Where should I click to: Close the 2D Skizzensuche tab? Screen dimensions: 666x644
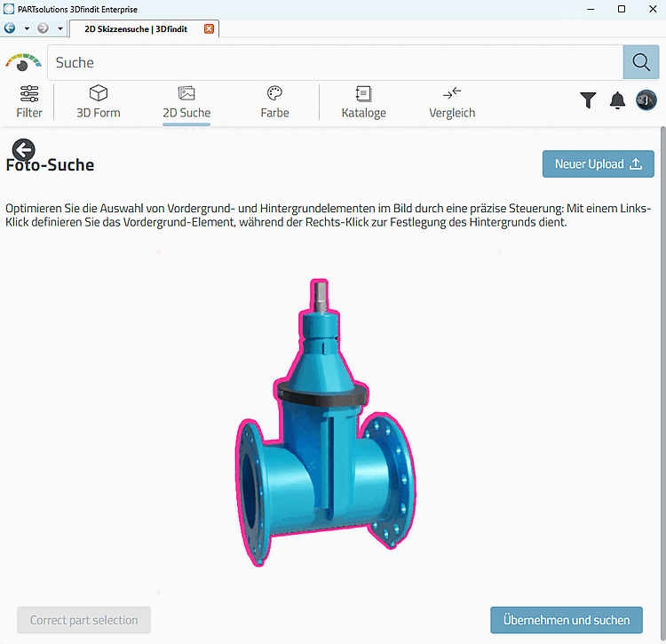[x=209, y=29]
